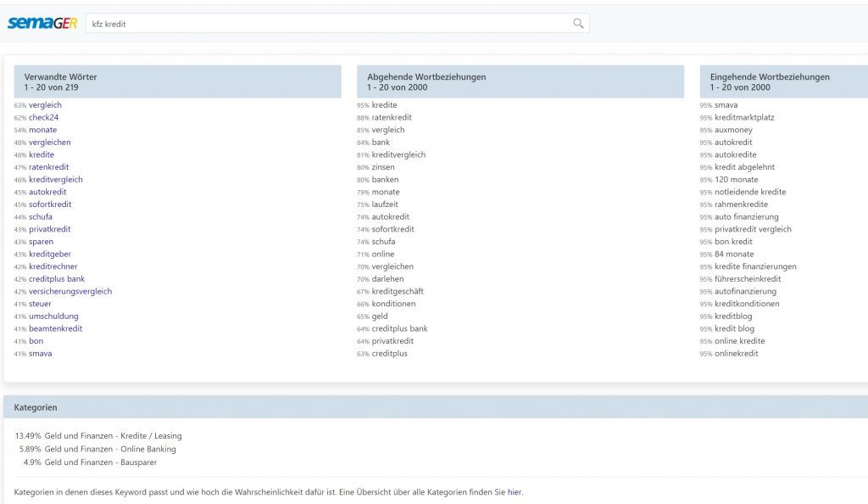Focus the search field containing 'kfz kredit'
868x504 pixels.
(x=337, y=23)
